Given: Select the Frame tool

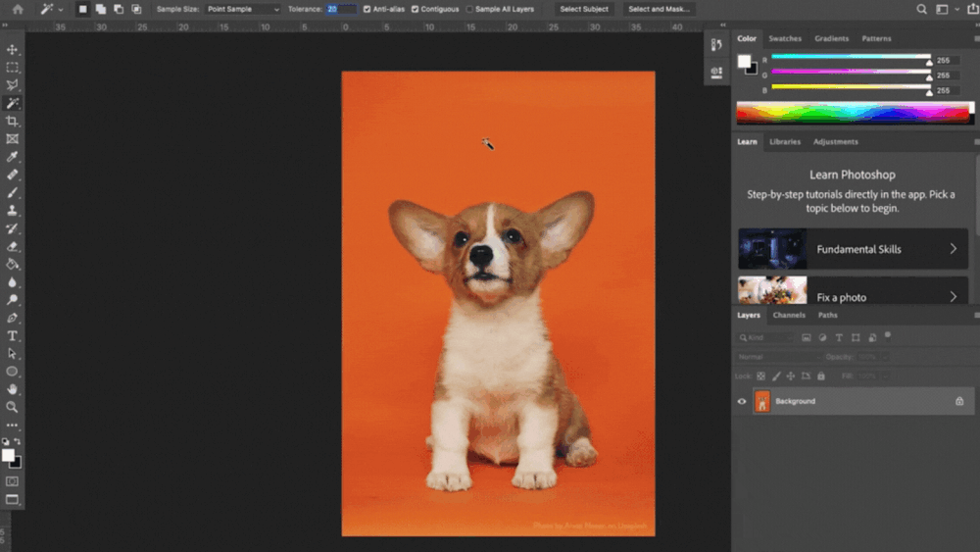Looking at the screenshot, I should pyautogui.click(x=12, y=139).
